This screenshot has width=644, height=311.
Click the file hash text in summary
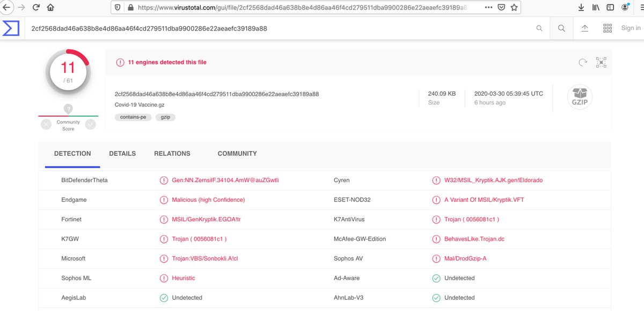pos(217,94)
